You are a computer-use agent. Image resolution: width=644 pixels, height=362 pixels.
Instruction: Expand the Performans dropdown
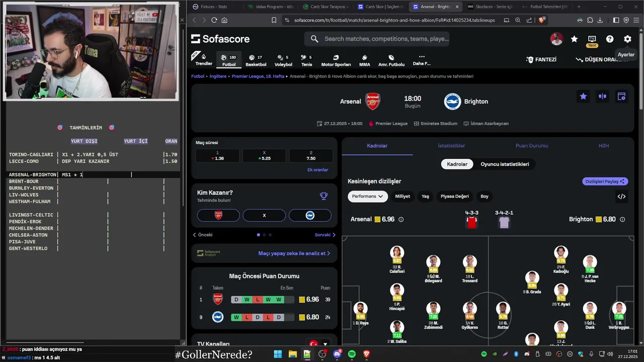pyautogui.click(x=368, y=197)
